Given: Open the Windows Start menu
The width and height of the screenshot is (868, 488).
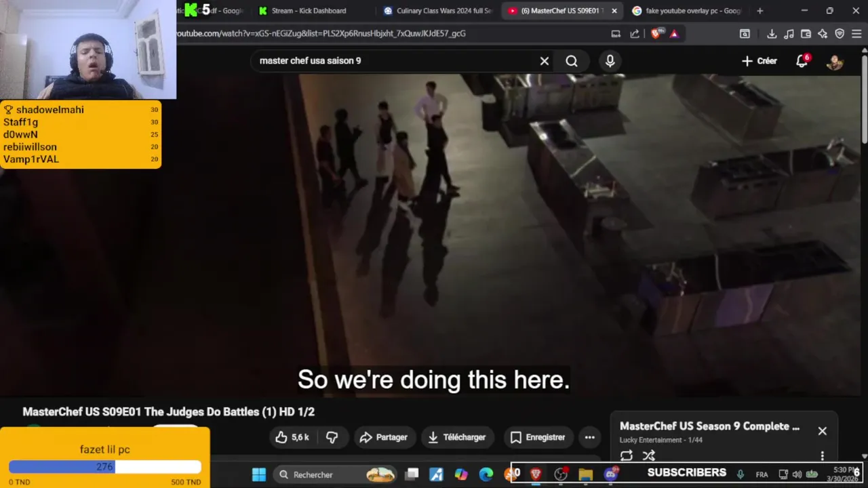Looking at the screenshot, I should 259,474.
